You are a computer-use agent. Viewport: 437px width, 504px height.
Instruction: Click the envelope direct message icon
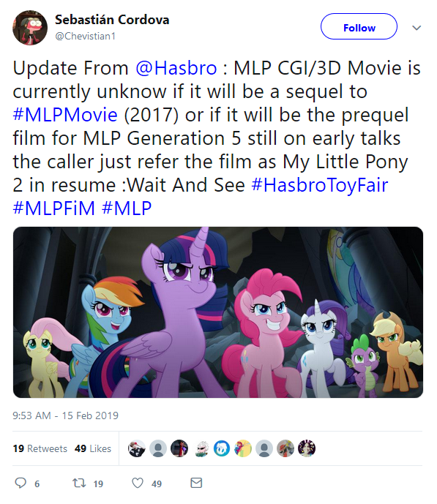click(x=196, y=483)
